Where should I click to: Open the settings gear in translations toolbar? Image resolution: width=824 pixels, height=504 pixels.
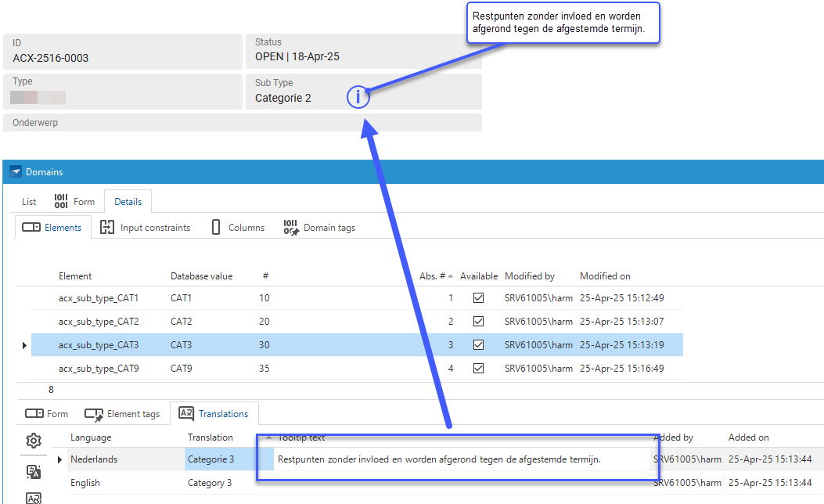(x=34, y=441)
